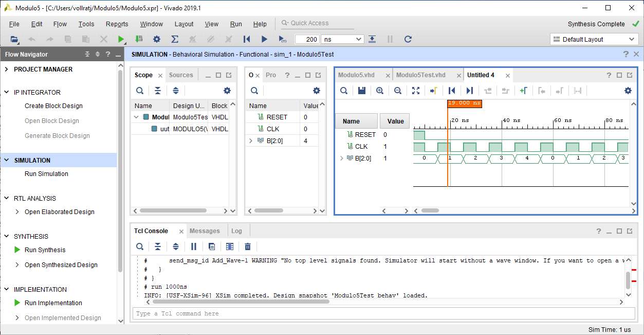Screen dimensions: 644x335
Task: Save the waveform configuration
Action: tap(362, 91)
